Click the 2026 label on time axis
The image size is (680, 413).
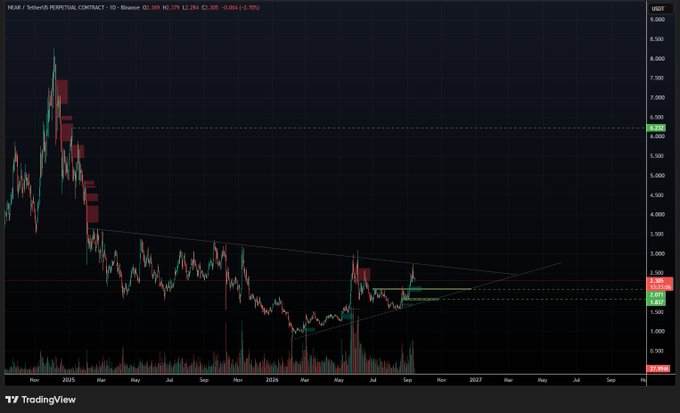(x=272, y=380)
